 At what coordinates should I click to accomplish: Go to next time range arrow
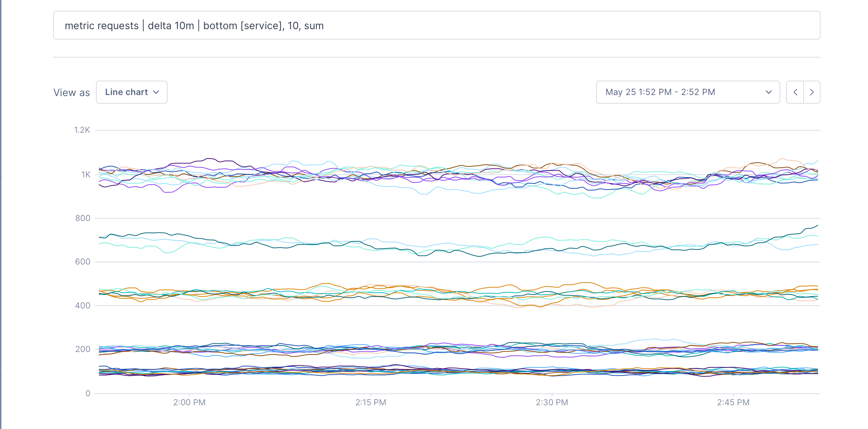812,92
